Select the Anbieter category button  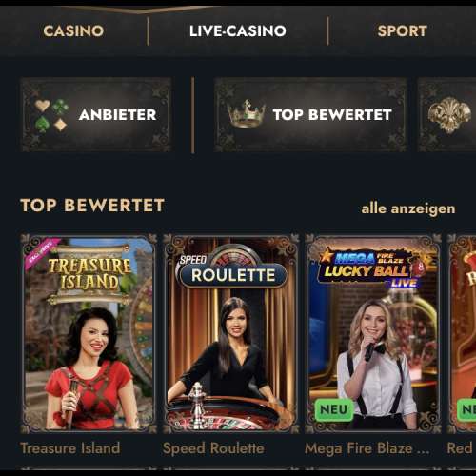point(96,115)
